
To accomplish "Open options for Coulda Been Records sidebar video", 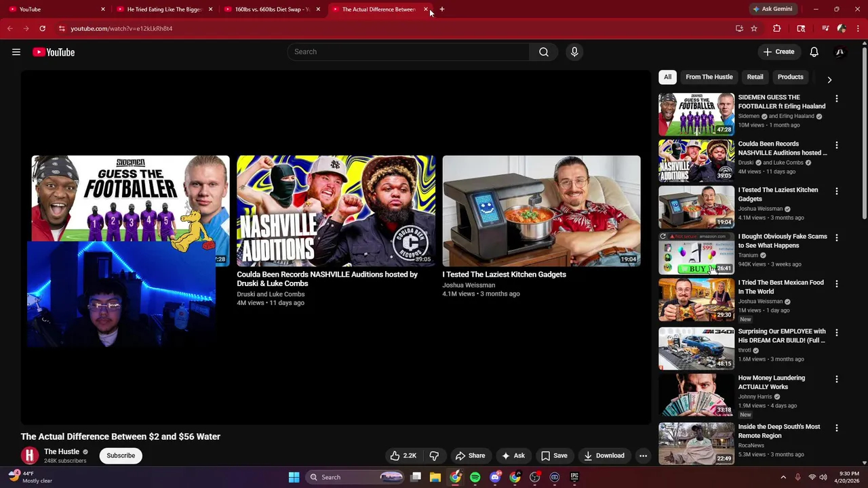I will (837, 145).
